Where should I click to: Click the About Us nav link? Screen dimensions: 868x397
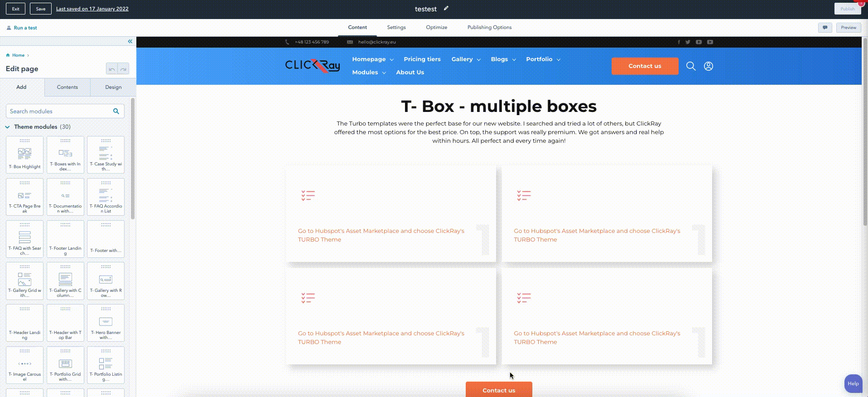pos(410,73)
